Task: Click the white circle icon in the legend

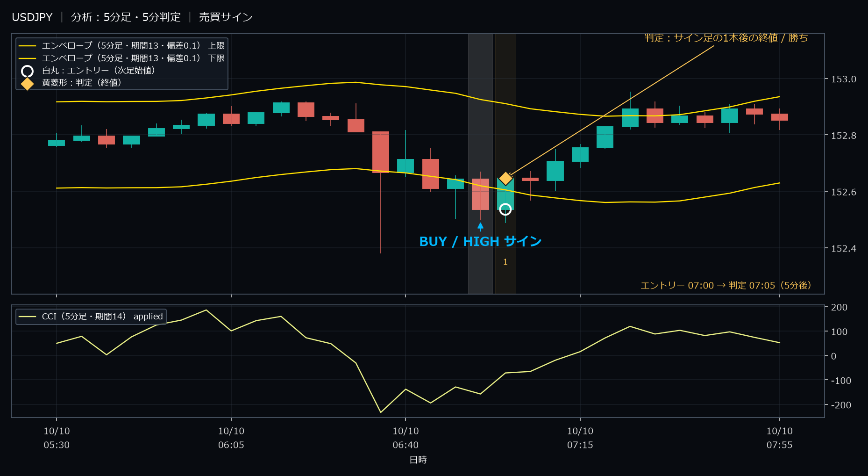Action: point(28,71)
